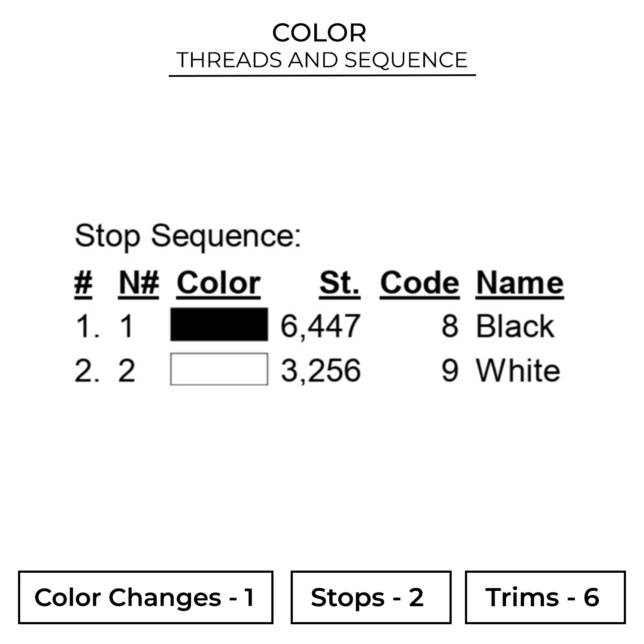Select the Name column header
Image resolution: width=644 pixels, height=644 pixels.
519,283
